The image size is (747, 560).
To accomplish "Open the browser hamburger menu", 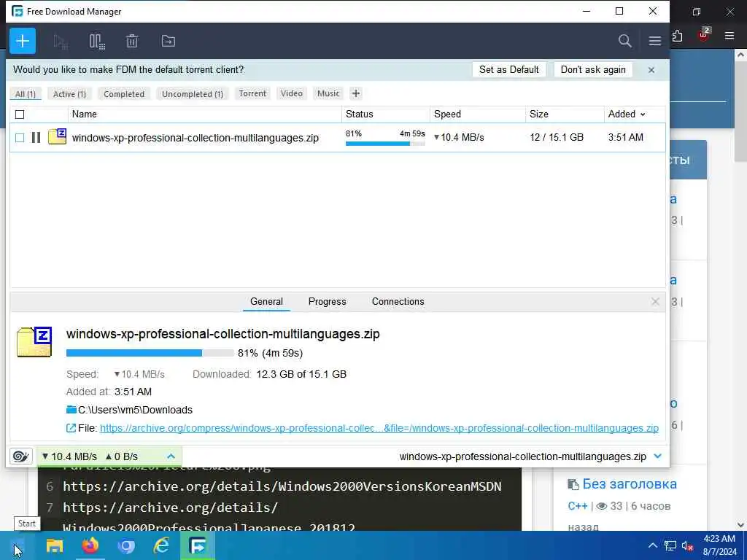I will (x=729, y=36).
